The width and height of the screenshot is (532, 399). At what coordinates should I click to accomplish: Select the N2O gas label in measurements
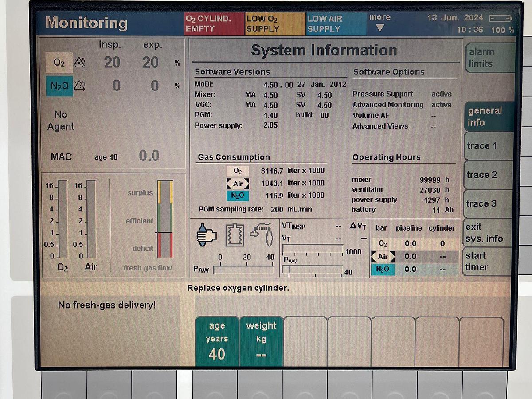click(59, 86)
